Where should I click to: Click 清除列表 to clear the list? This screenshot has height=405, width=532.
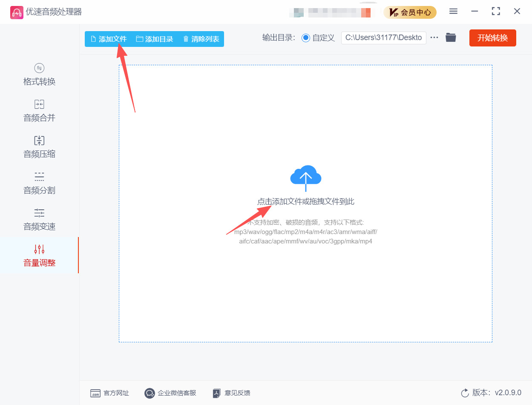pyautogui.click(x=201, y=39)
